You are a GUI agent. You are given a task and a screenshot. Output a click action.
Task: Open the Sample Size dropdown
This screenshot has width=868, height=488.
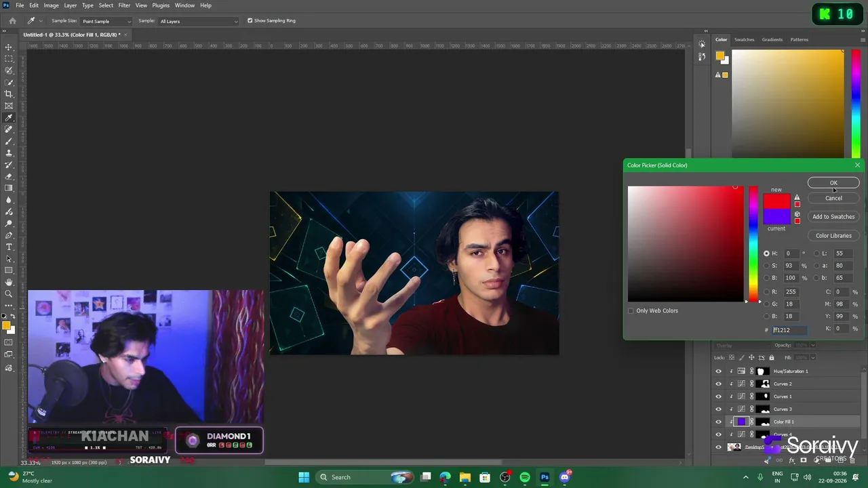coord(106,21)
